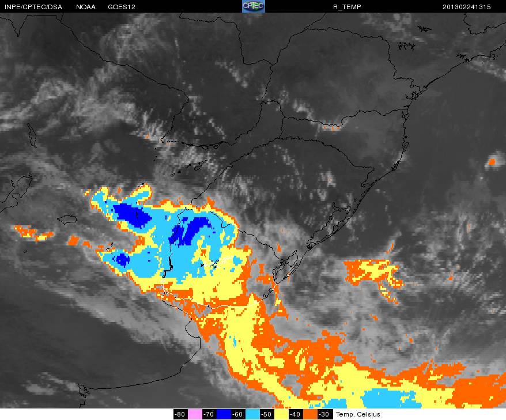
Task: Click the -30 legend value
Action: pyautogui.click(x=324, y=414)
